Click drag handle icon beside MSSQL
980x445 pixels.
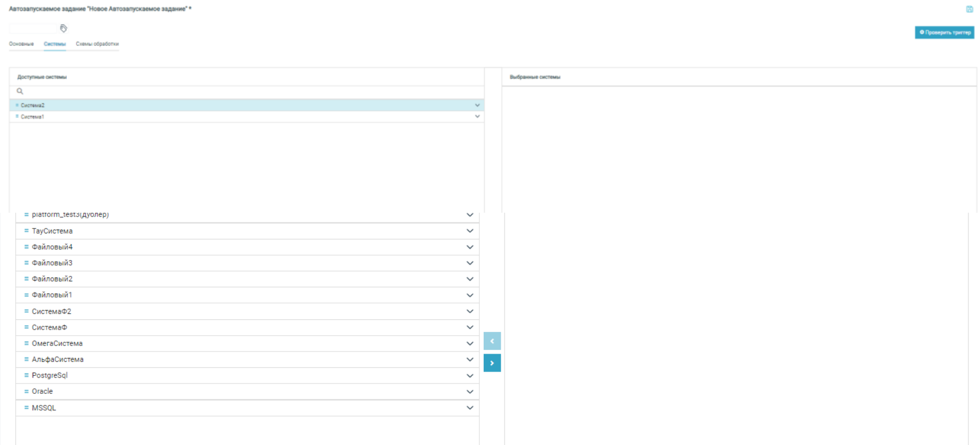(x=26, y=407)
